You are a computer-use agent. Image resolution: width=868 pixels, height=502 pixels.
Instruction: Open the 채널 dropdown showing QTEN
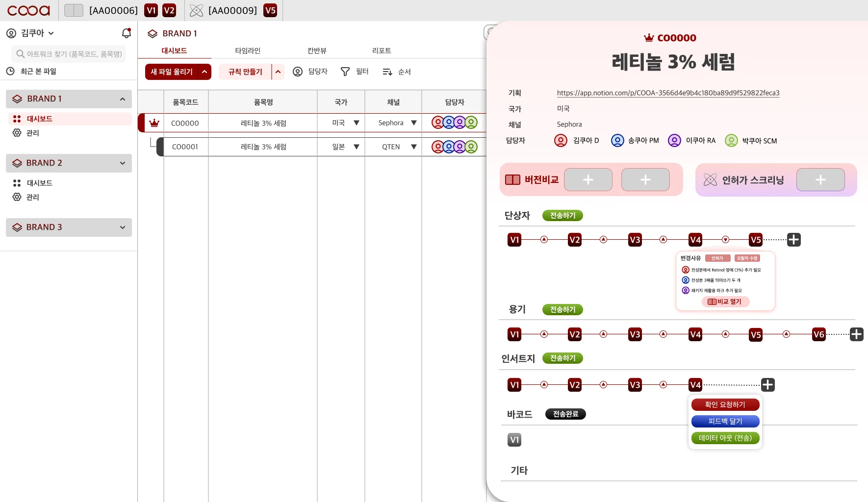(399, 147)
